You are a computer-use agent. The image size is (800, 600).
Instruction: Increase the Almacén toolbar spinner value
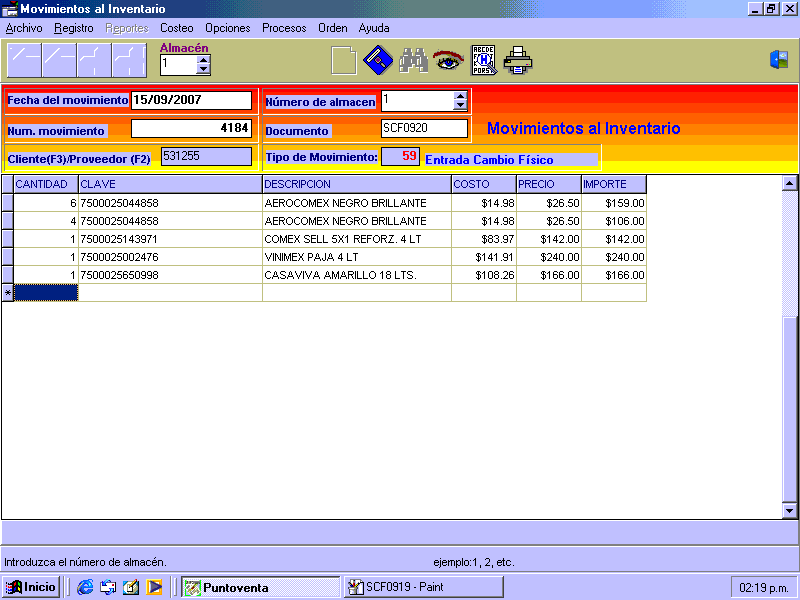tap(204, 59)
